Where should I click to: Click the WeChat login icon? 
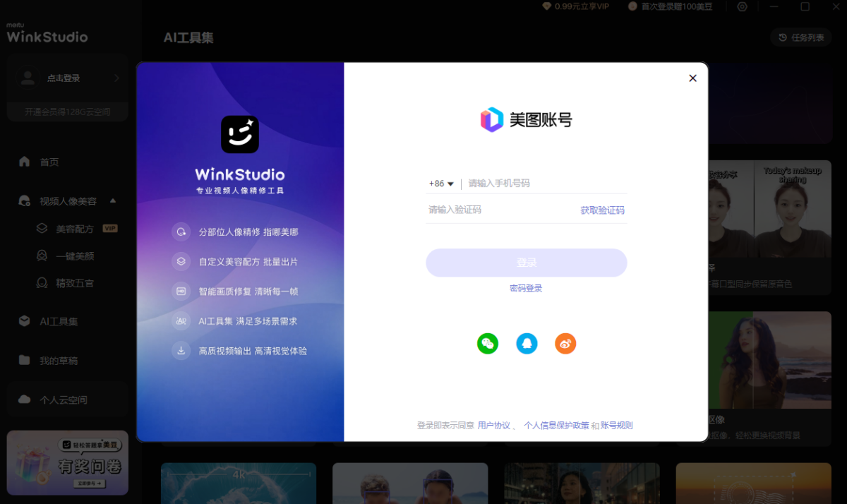[x=488, y=344]
